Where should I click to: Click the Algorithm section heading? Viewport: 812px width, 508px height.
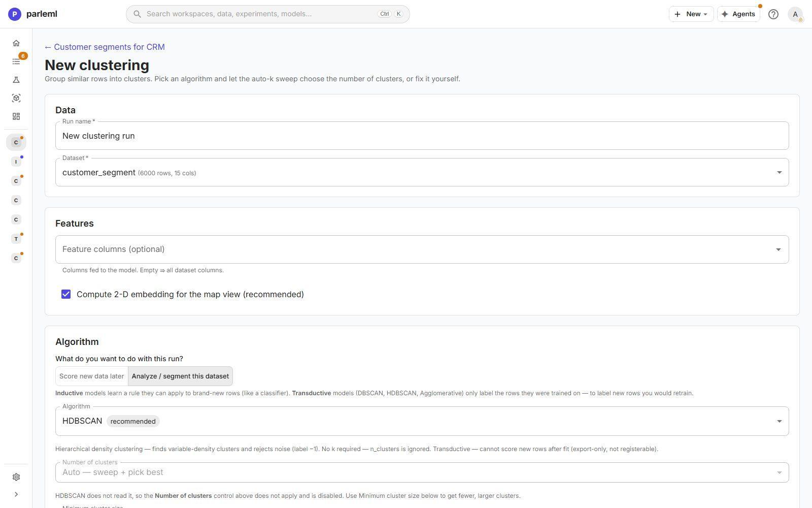tap(77, 342)
